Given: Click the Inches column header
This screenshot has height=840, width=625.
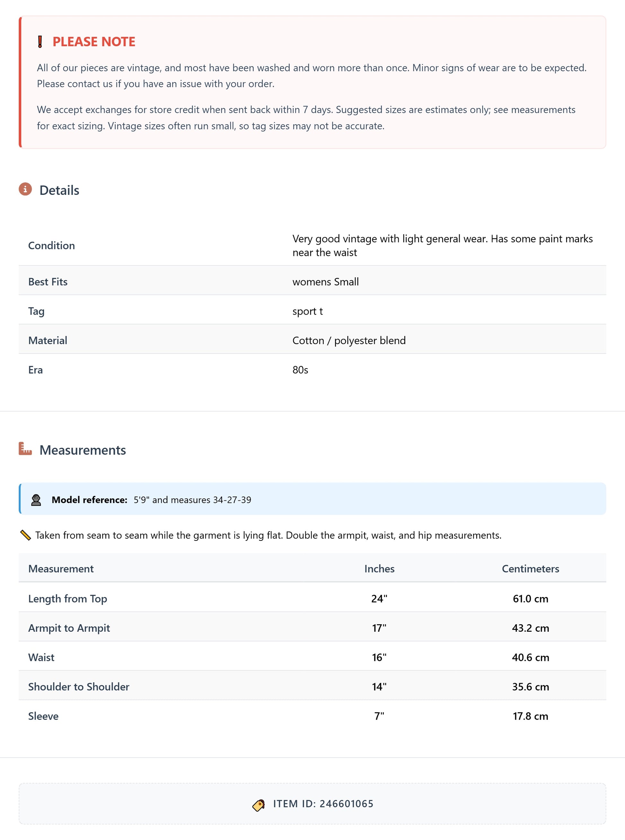Looking at the screenshot, I should [379, 568].
